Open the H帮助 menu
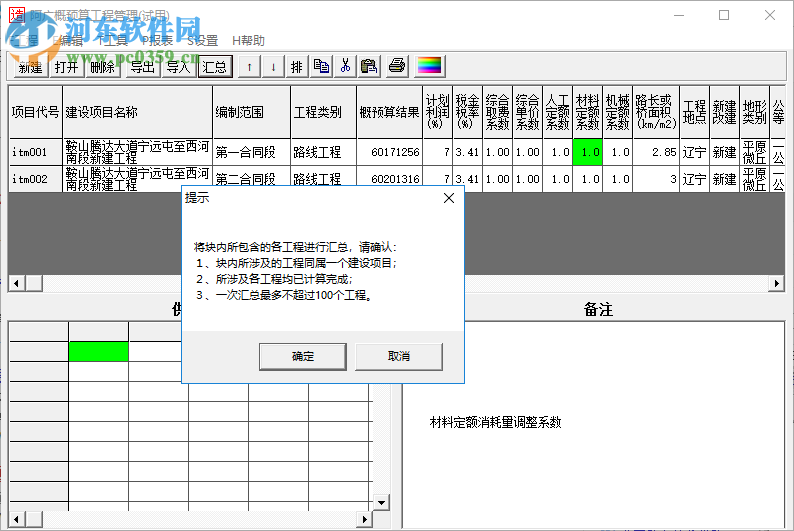The image size is (794, 531). pos(248,40)
